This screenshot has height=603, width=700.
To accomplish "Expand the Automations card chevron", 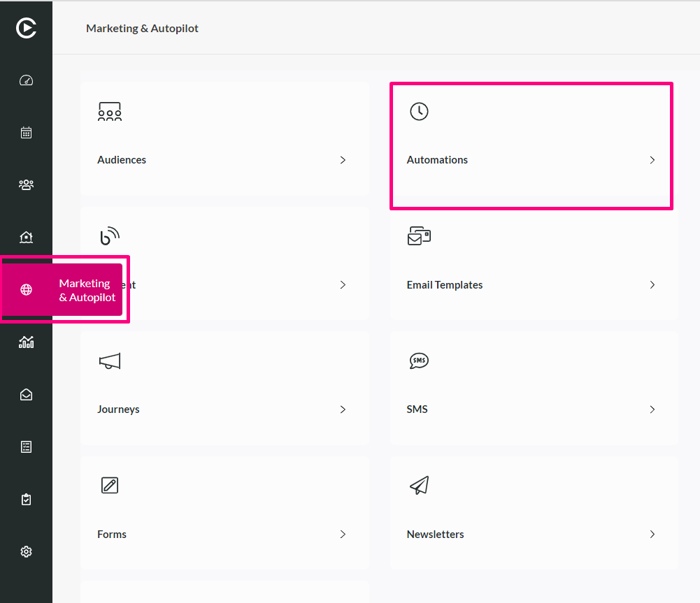I will click(652, 160).
